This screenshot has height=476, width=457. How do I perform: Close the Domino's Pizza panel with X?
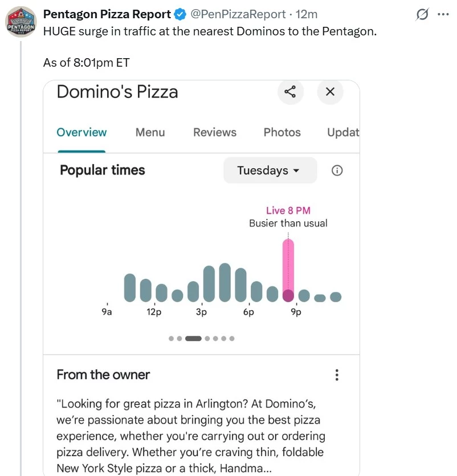(x=330, y=91)
